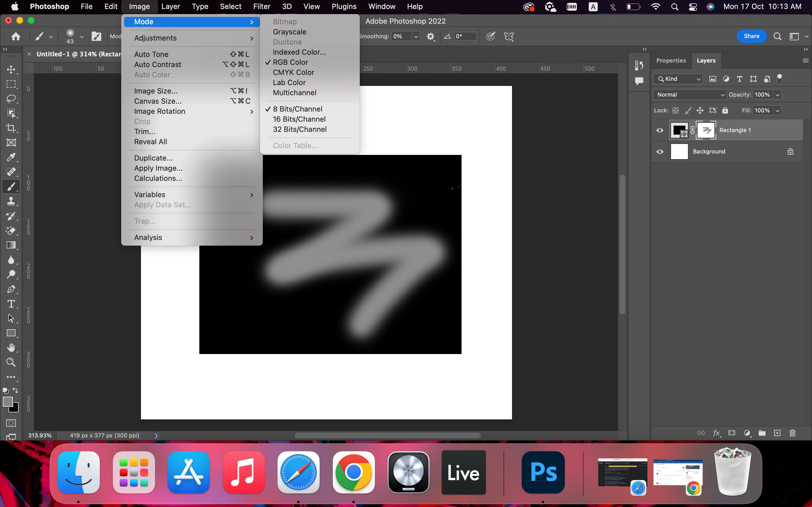This screenshot has height=507, width=812.
Task: Select the Eyedropper tool
Action: [11, 157]
